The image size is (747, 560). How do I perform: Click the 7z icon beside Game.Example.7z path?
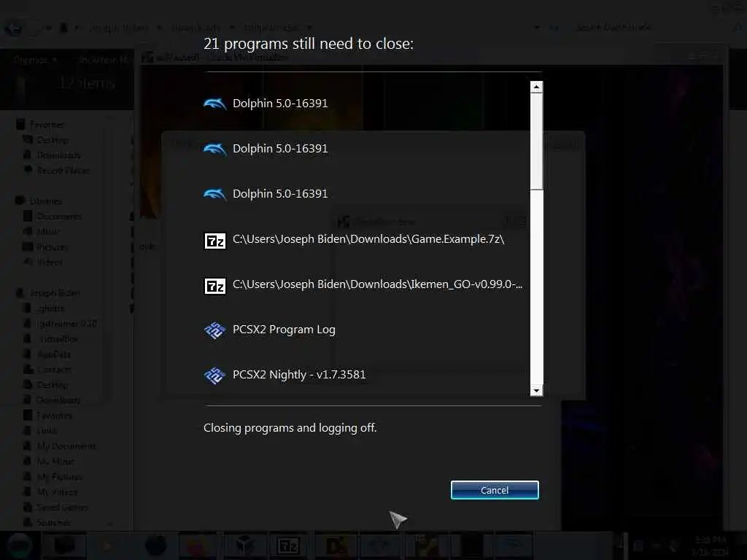[x=215, y=241]
